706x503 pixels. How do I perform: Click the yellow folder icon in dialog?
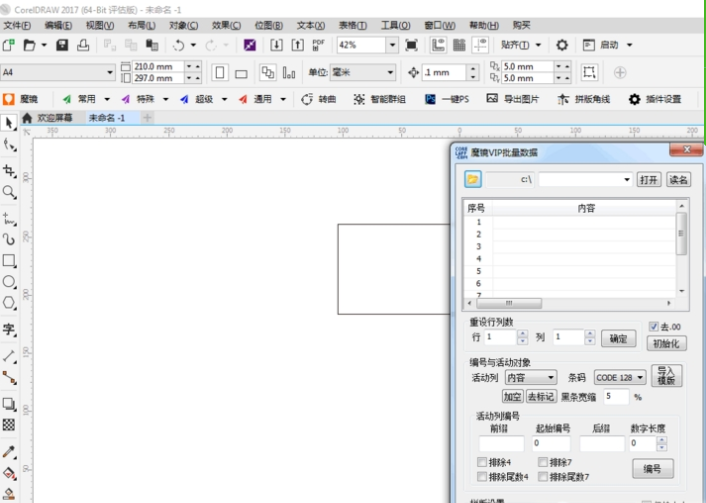473,180
